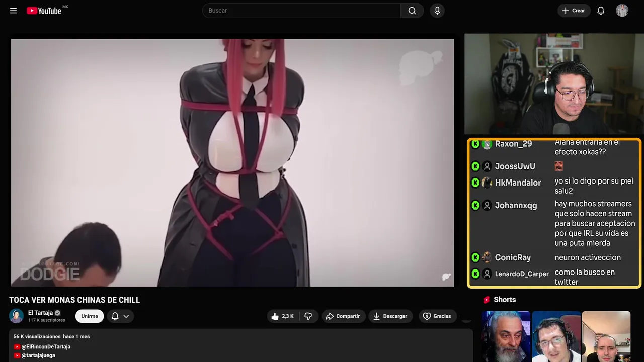The image size is (644, 362).
Task: Open the El Tartaja channel name link
Action: [40, 313]
